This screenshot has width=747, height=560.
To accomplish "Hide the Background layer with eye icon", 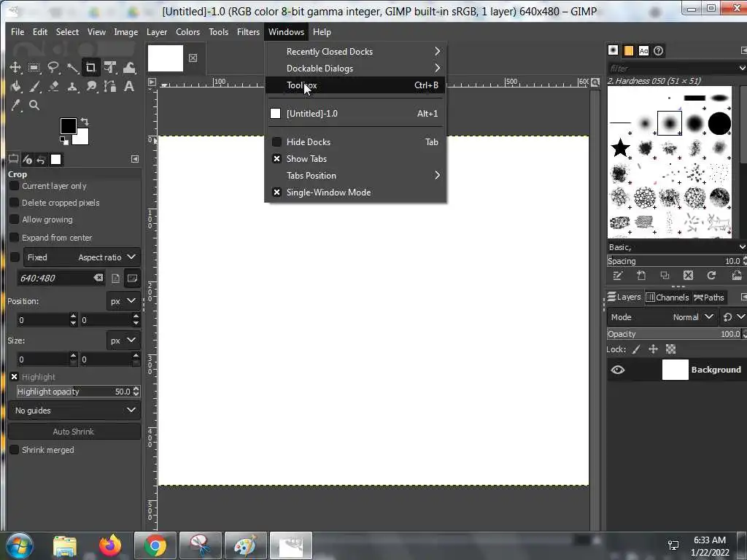I will 618,370.
